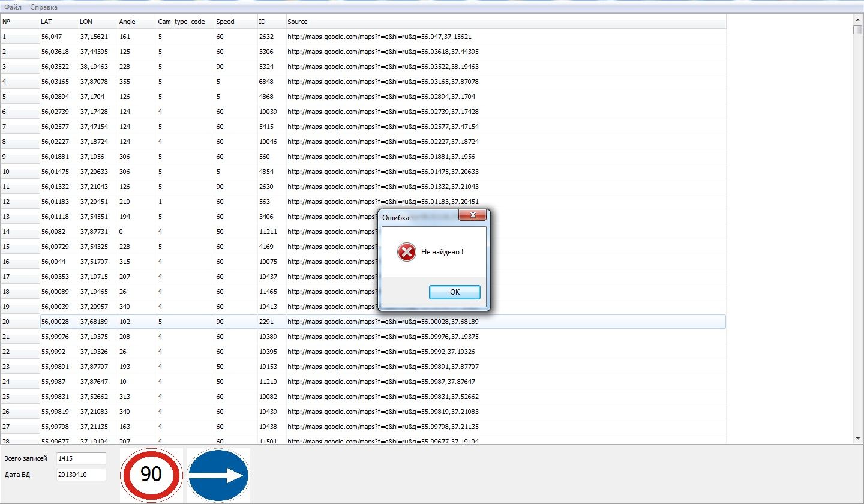Click OK in the Ошибка dialog
This screenshot has height=504, width=864.
click(x=454, y=292)
